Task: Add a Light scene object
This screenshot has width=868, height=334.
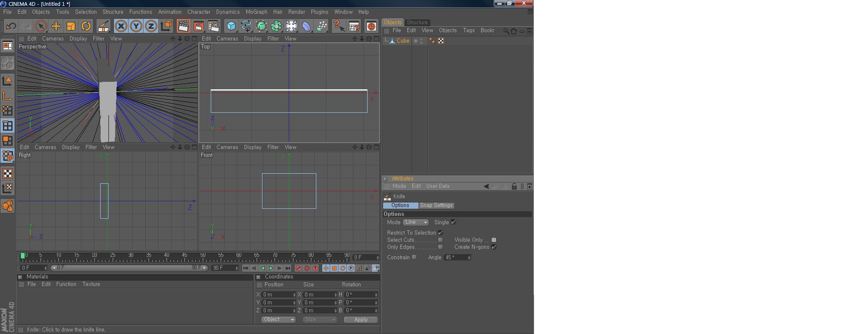Action: (291, 26)
